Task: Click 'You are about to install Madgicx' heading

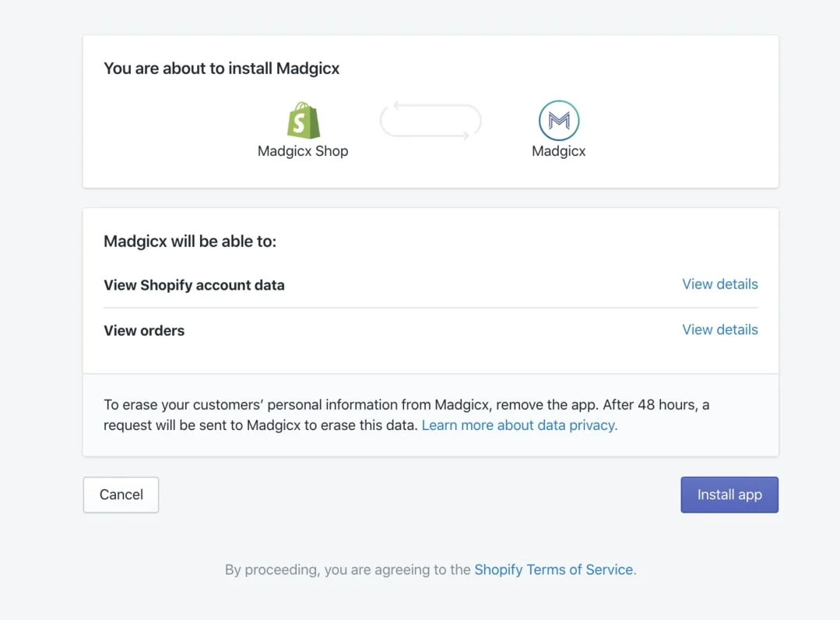Action: pos(222,69)
